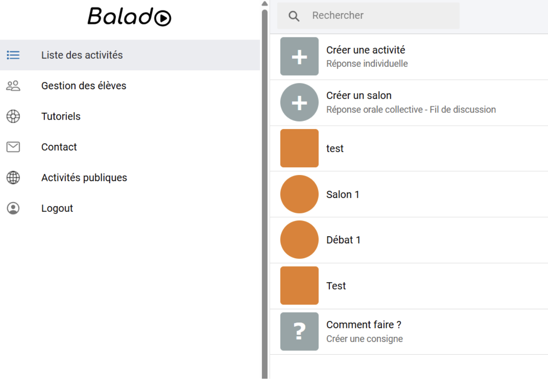Screen dimensions: 548x392
Task: Click the lifebuoy icon next to Tutoriels
Action: coord(13,116)
